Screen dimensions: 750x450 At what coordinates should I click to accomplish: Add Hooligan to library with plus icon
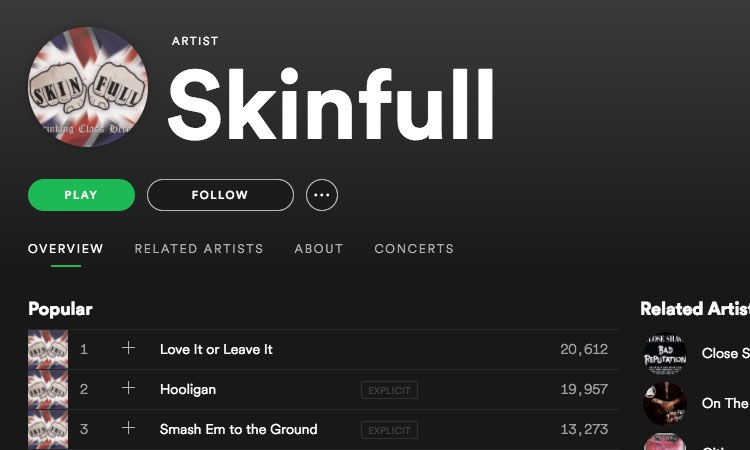tap(128, 389)
